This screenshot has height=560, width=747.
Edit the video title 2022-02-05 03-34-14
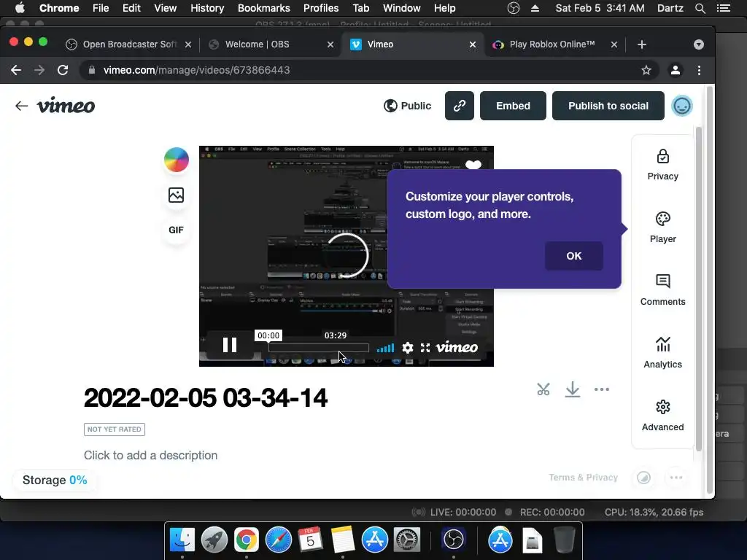[x=205, y=398]
